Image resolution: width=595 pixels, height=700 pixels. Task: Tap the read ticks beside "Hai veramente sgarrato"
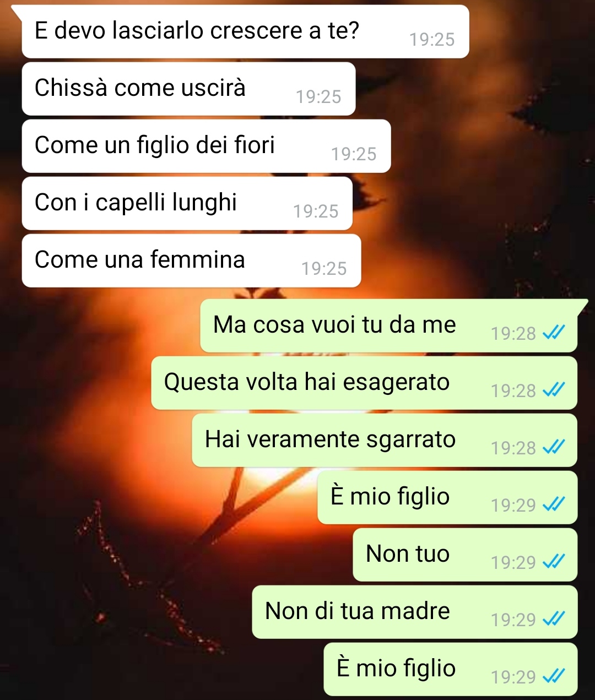click(553, 447)
